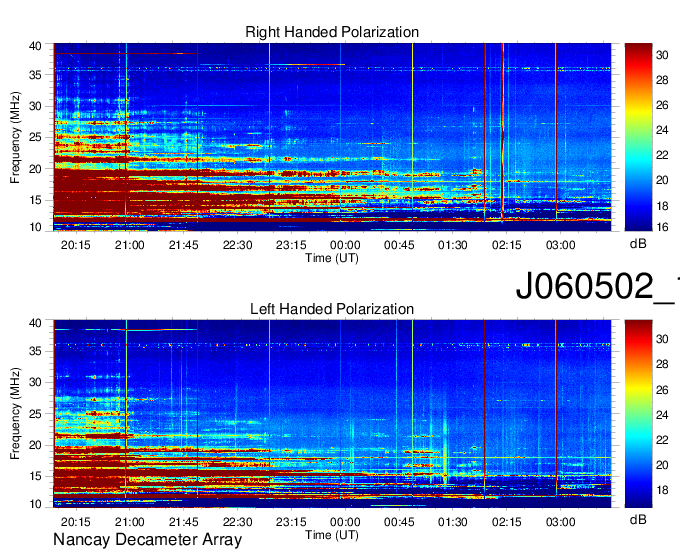Click inside the Left Handed Polarization spectrogram
This screenshot has width=680, height=552.
(332, 414)
